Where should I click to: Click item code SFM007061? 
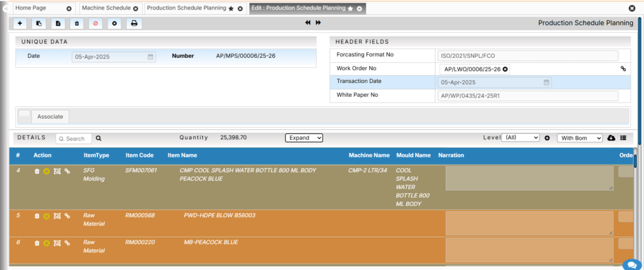[x=141, y=170]
